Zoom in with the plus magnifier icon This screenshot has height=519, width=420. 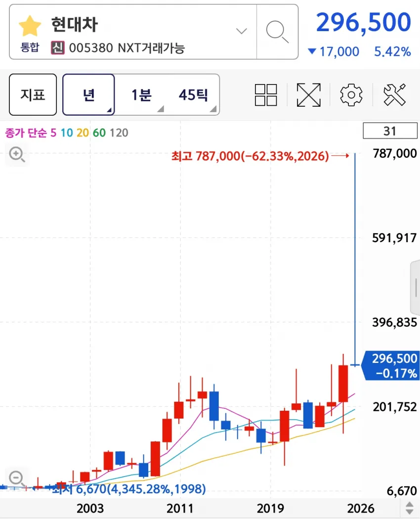[17, 155]
